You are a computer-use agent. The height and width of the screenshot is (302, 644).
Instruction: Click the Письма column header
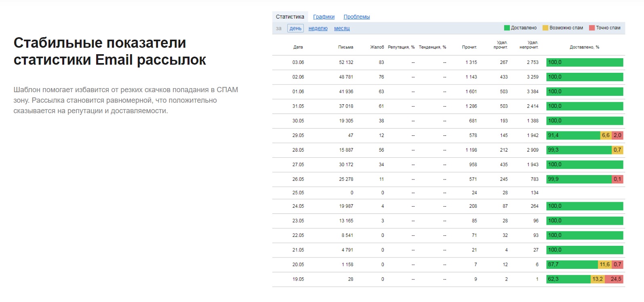346,47
